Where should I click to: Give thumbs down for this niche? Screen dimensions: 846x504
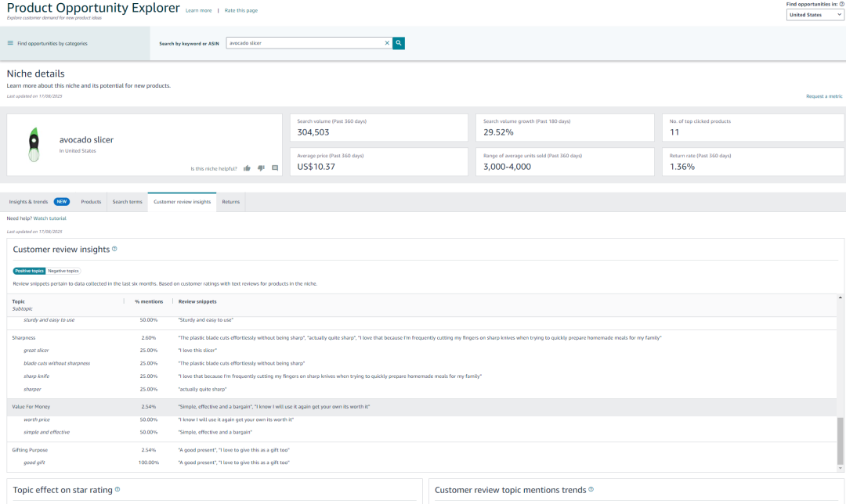261,168
